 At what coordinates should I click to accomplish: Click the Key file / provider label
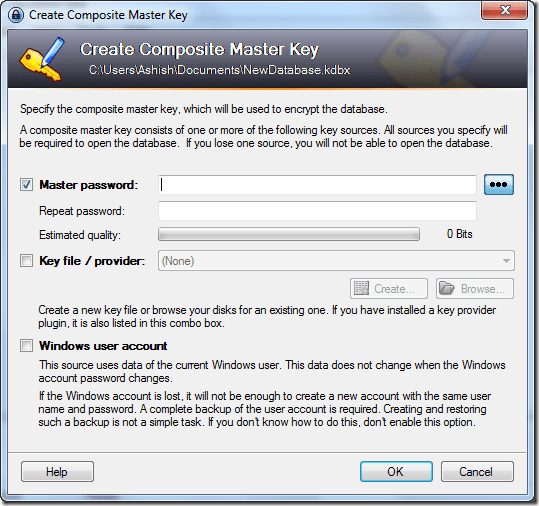(x=92, y=261)
